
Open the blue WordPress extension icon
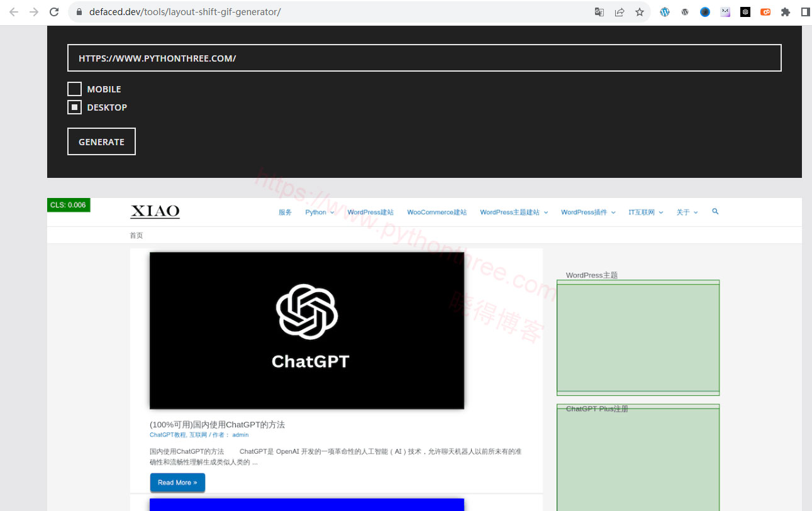(x=665, y=12)
